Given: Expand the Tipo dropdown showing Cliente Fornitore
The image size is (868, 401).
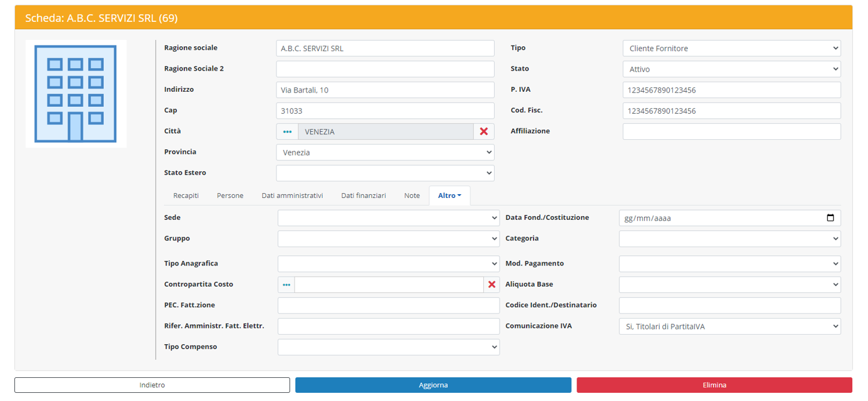Looking at the screenshot, I should (731, 49).
